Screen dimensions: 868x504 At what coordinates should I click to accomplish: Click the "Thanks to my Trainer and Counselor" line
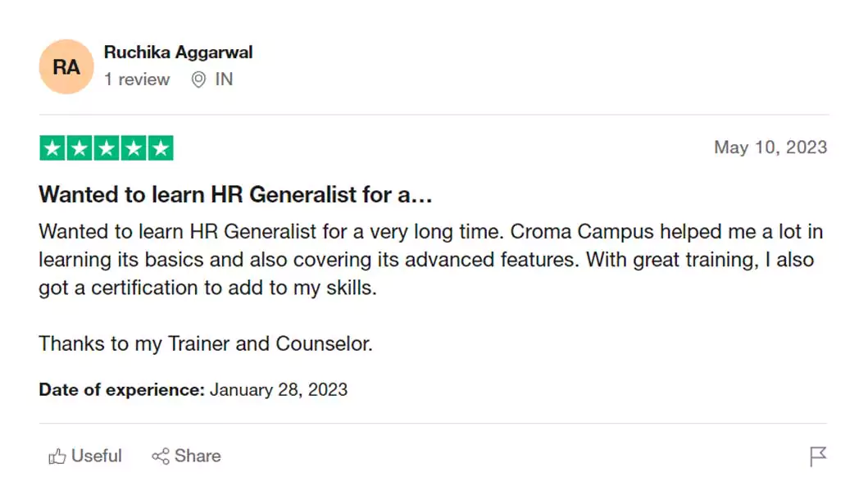[x=206, y=343]
